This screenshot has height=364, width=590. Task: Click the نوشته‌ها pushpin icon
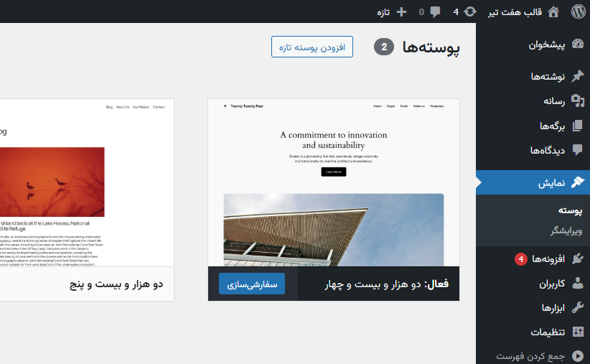click(x=578, y=76)
